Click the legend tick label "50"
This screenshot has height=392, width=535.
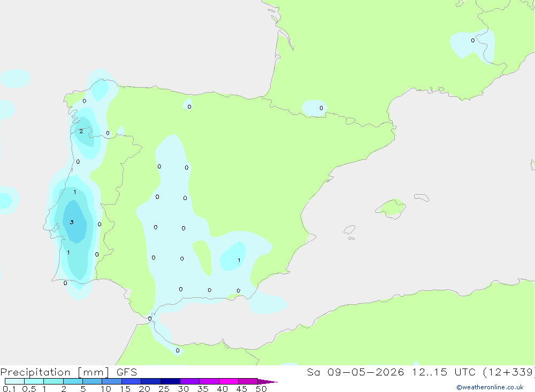pos(261,389)
